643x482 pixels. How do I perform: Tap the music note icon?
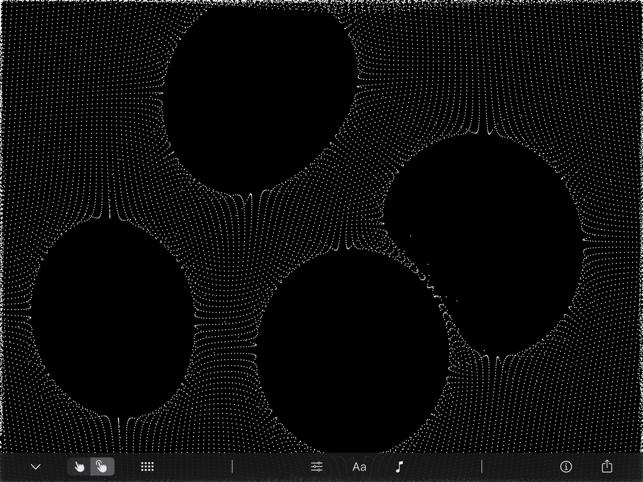click(399, 467)
